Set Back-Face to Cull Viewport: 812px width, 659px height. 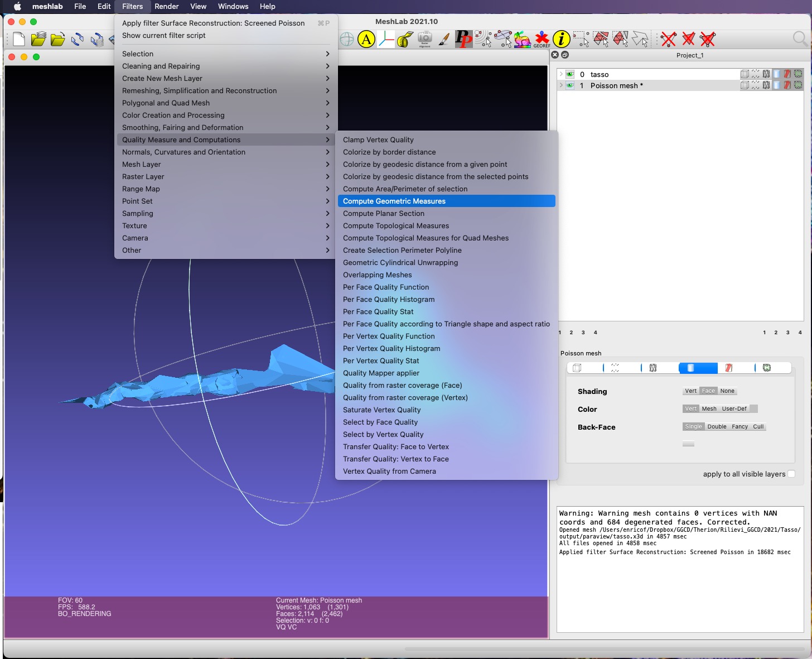point(758,427)
